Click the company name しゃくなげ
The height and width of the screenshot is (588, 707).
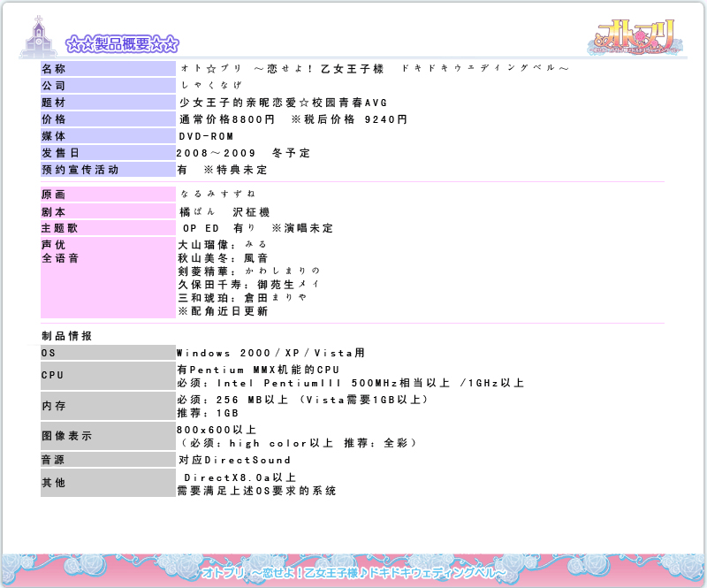point(211,85)
